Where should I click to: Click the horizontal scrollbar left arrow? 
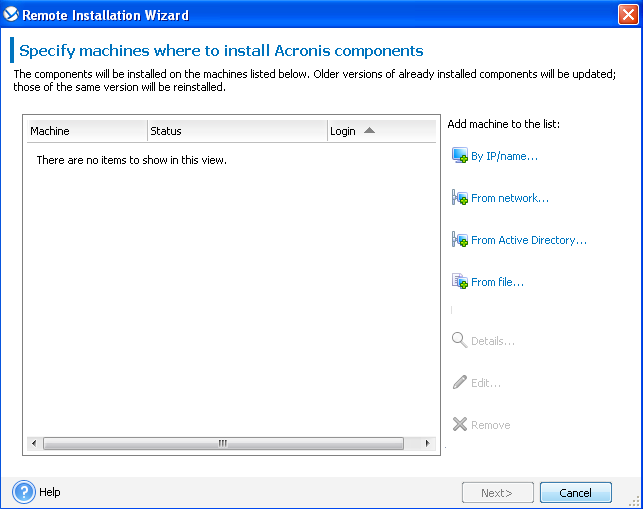pos(34,443)
